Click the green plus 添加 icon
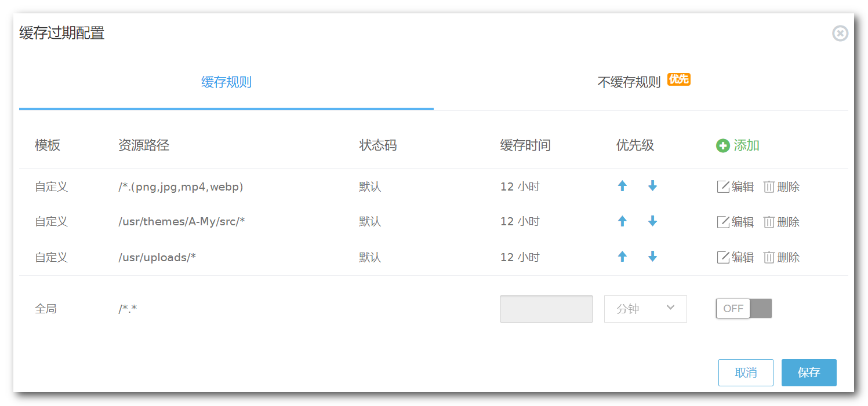Screen dimensions: 868x406 pos(722,146)
